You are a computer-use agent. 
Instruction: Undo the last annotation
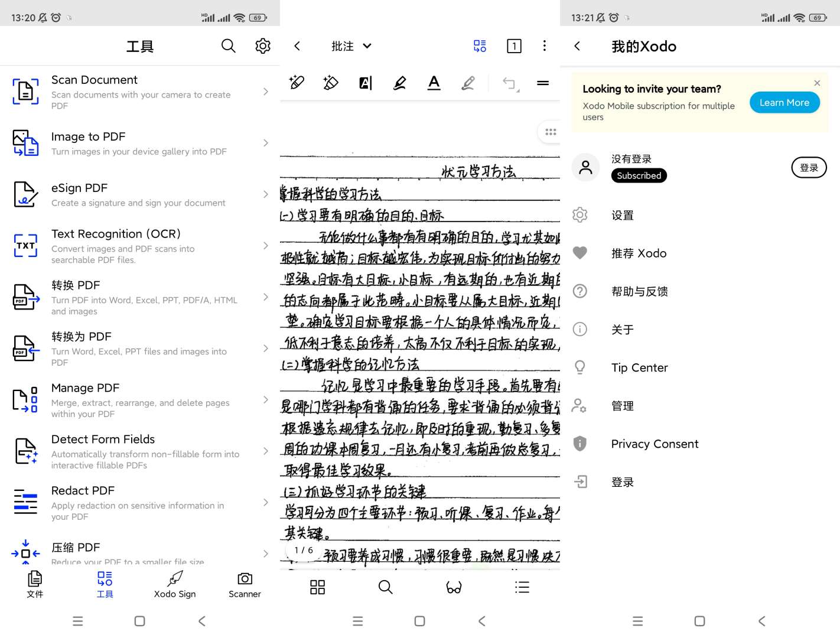[x=509, y=83]
